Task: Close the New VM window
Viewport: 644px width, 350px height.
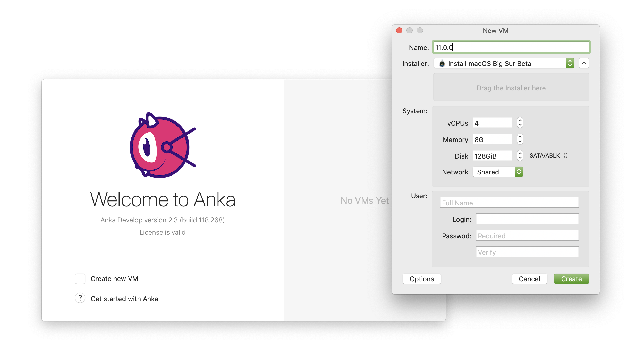Action: 399,31
